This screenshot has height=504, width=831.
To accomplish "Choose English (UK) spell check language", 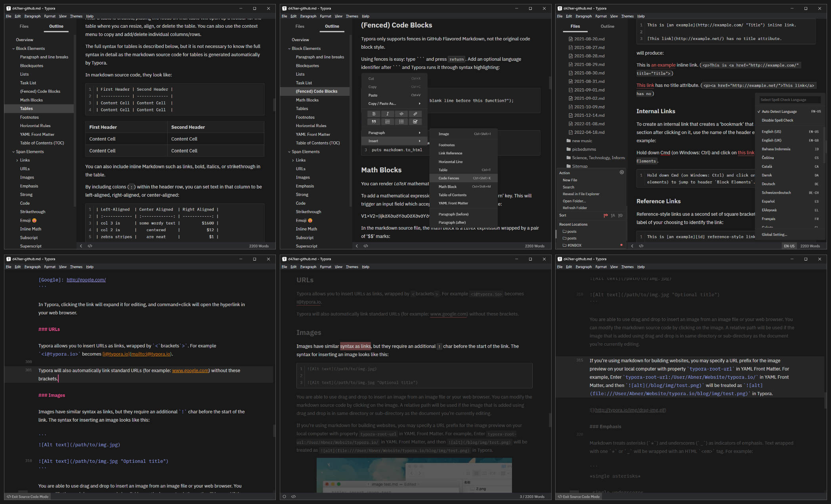I will [x=789, y=140].
